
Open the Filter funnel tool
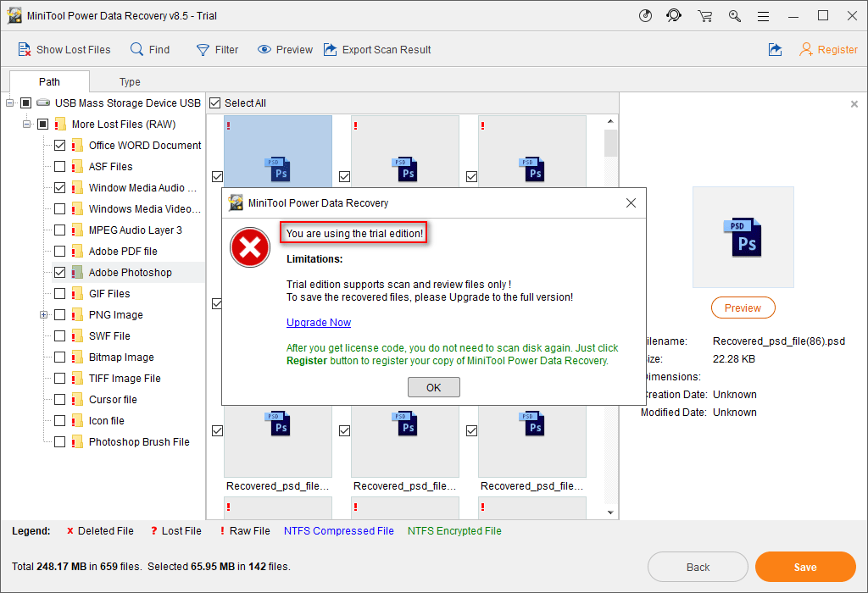(x=203, y=50)
